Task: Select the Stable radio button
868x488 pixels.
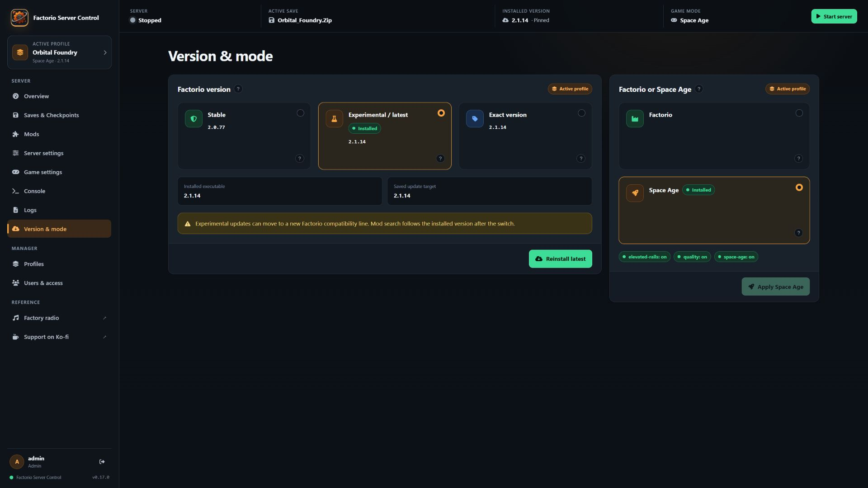Action: [x=301, y=113]
